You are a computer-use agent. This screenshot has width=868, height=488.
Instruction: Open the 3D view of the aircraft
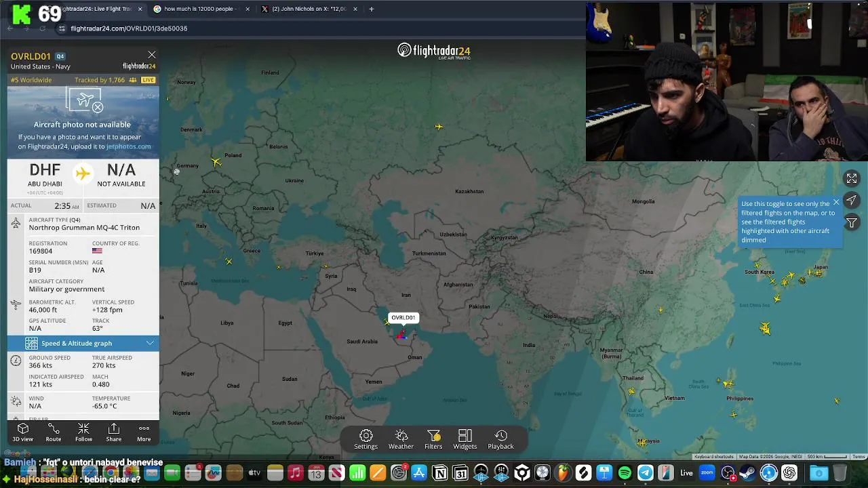point(22,432)
